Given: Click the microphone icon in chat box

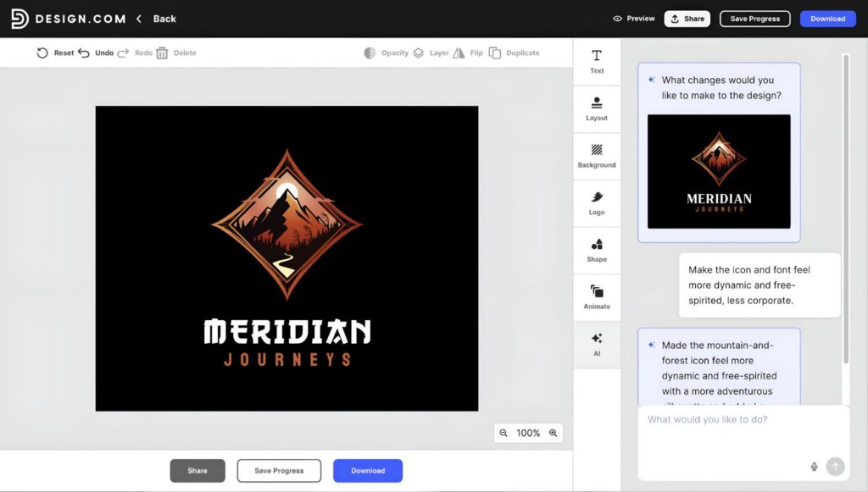Looking at the screenshot, I should point(814,467).
